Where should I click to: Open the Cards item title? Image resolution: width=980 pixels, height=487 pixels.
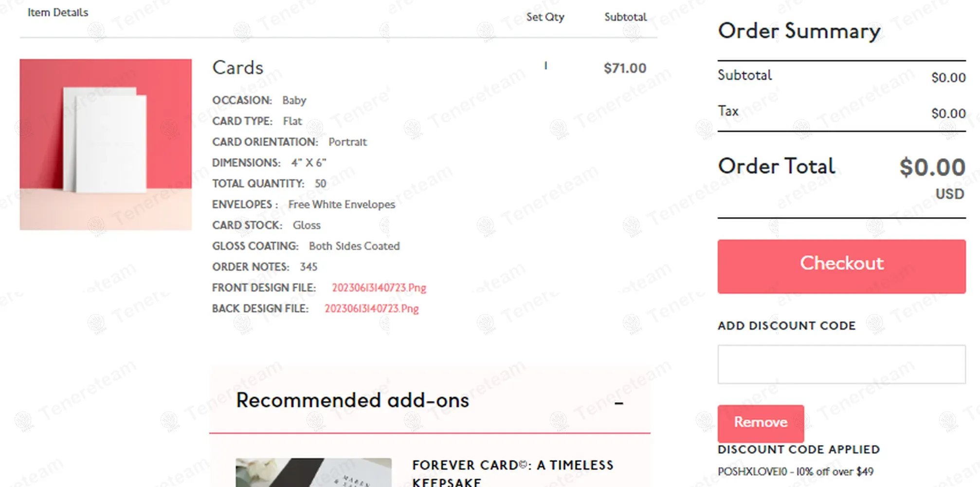click(237, 68)
